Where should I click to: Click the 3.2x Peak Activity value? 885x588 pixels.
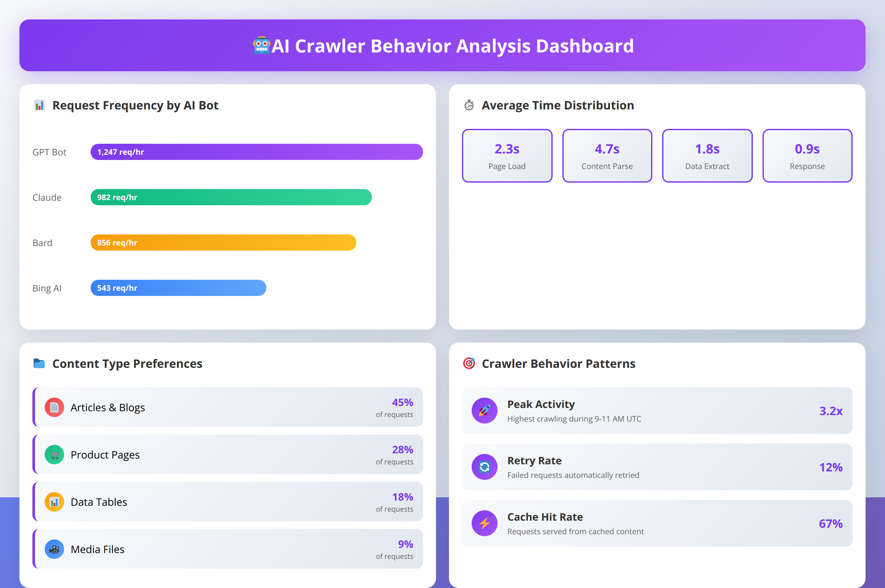(x=831, y=411)
